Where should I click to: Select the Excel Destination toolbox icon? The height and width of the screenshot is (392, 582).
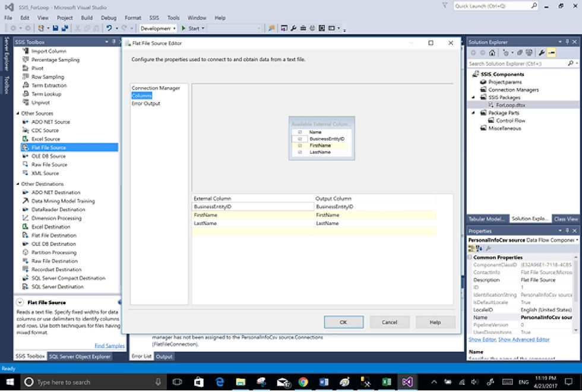tap(25, 226)
